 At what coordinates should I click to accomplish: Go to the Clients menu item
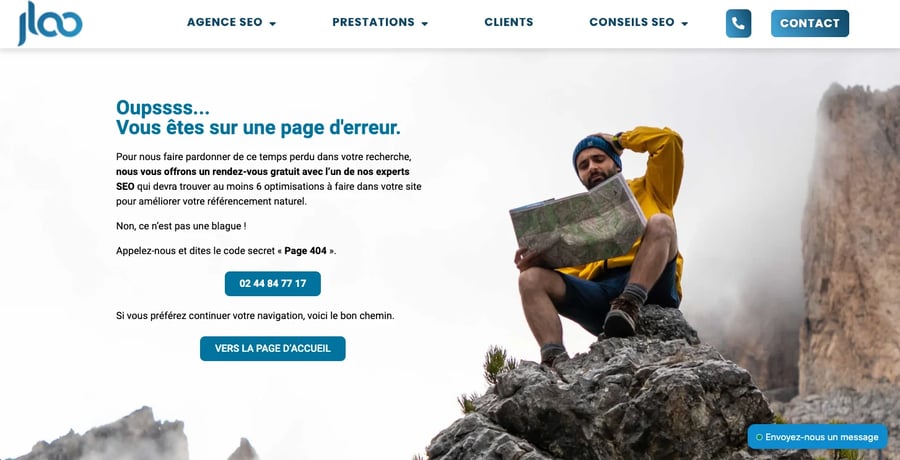coord(509,22)
